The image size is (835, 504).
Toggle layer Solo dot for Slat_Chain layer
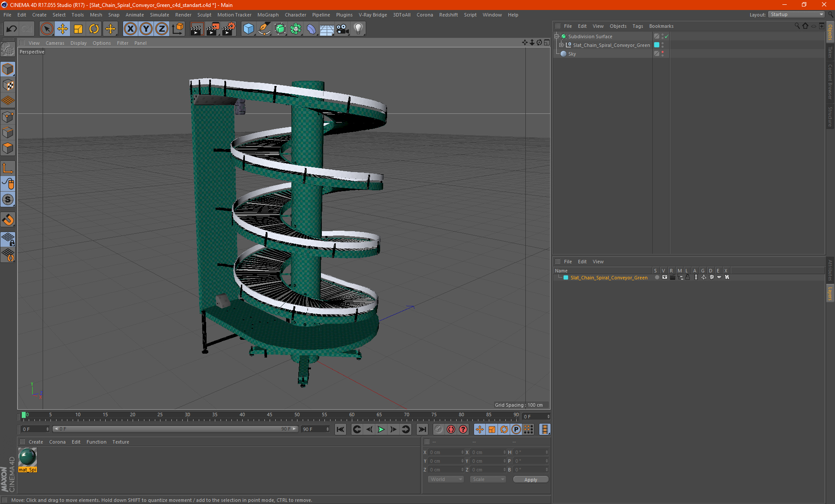[657, 277]
